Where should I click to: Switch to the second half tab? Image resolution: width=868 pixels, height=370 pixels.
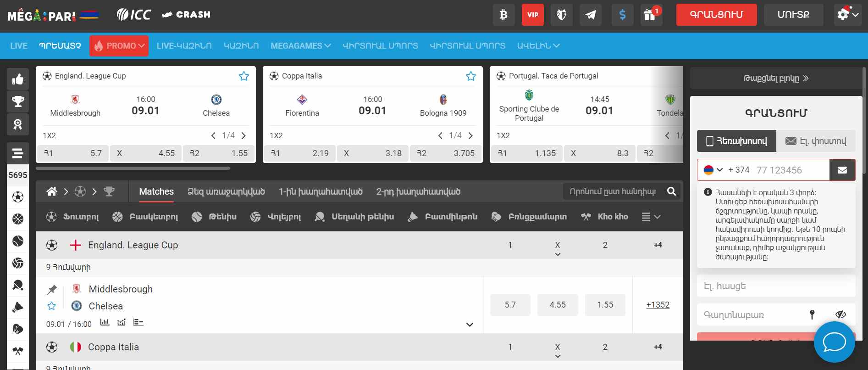click(x=418, y=191)
